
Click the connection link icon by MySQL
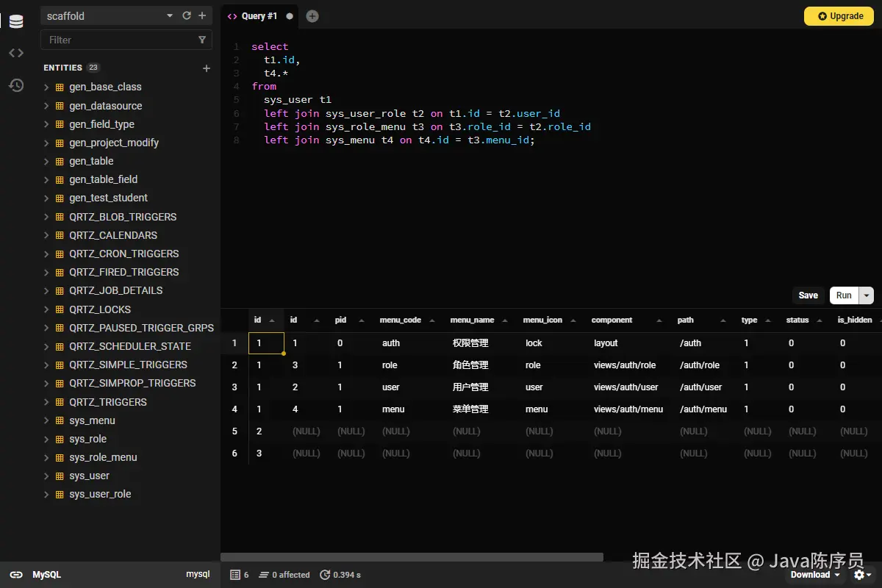pyautogui.click(x=16, y=575)
